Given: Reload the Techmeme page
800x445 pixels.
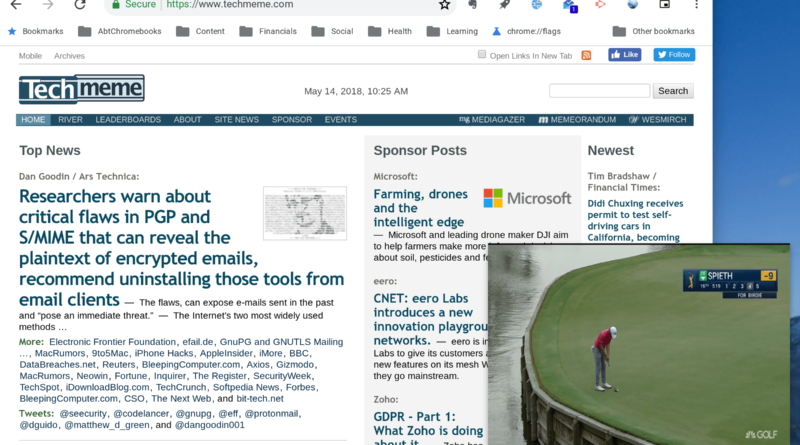Looking at the screenshot, I should coord(80,5).
